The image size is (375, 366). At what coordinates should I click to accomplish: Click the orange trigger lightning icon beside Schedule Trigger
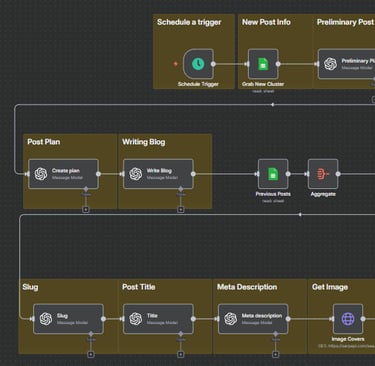coord(176,64)
